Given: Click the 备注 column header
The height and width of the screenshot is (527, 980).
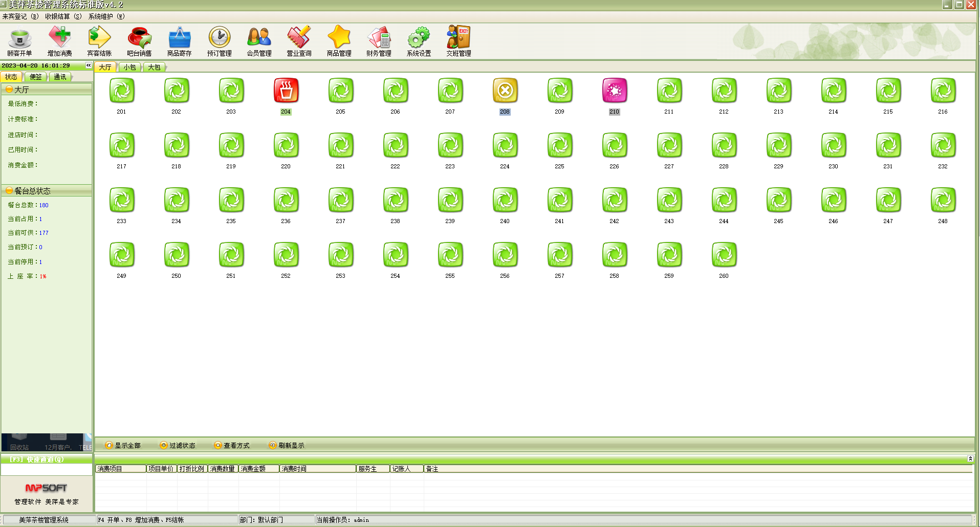Looking at the screenshot, I should point(698,469).
